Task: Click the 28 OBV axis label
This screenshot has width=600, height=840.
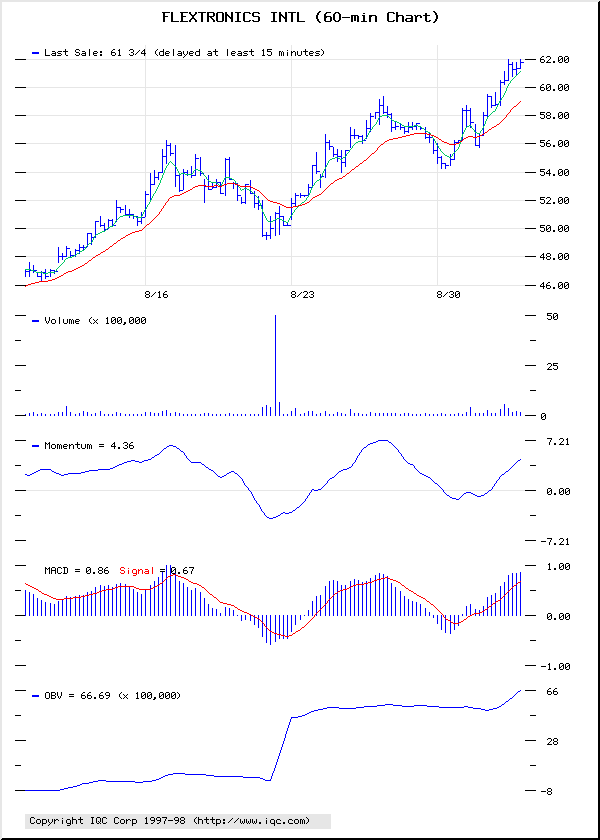Action: pyautogui.click(x=552, y=741)
